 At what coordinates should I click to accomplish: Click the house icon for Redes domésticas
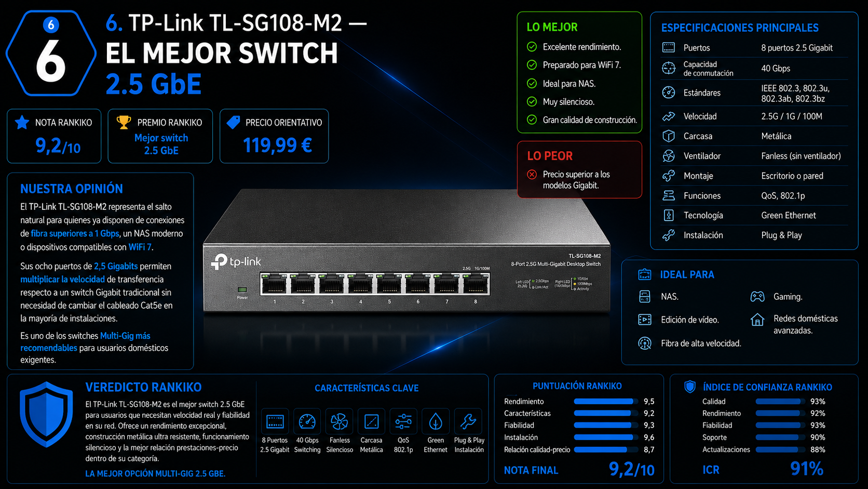point(757,320)
